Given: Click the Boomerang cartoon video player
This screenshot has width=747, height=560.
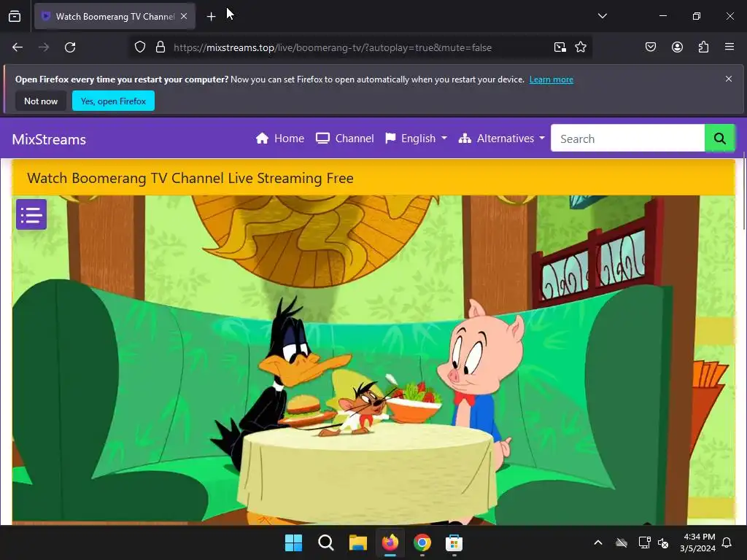Looking at the screenshot, I should 373,360.
